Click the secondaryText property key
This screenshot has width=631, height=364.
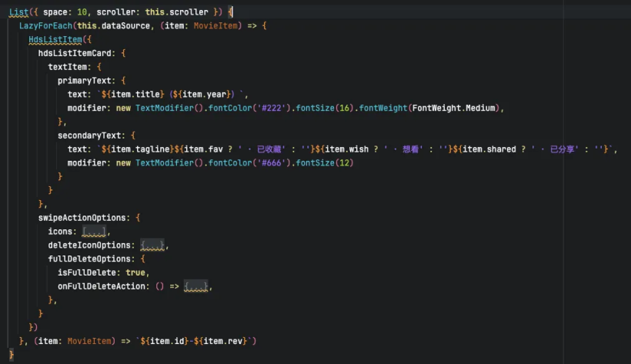pyautogui.click(x=88, y=135)
